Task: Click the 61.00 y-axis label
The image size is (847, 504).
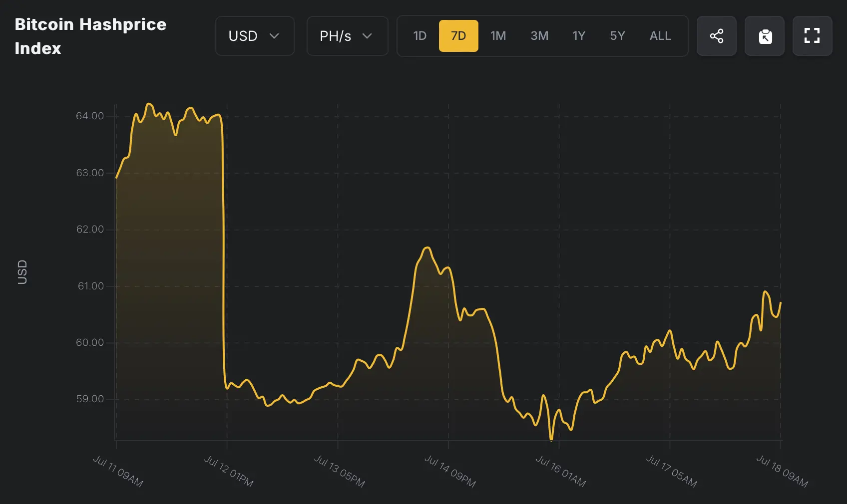Action: 91,286
